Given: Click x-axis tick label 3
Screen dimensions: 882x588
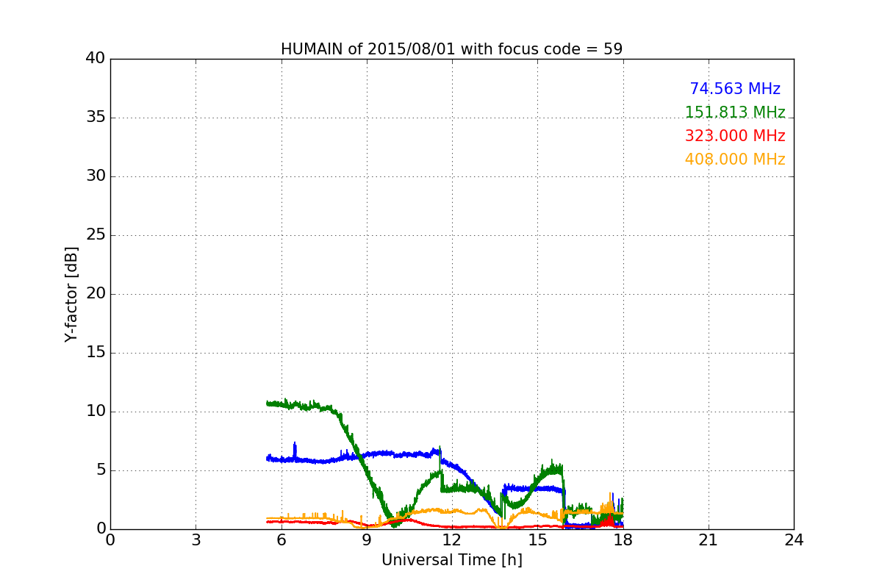Looking at the screenshot, I should [x=196, y=540].
